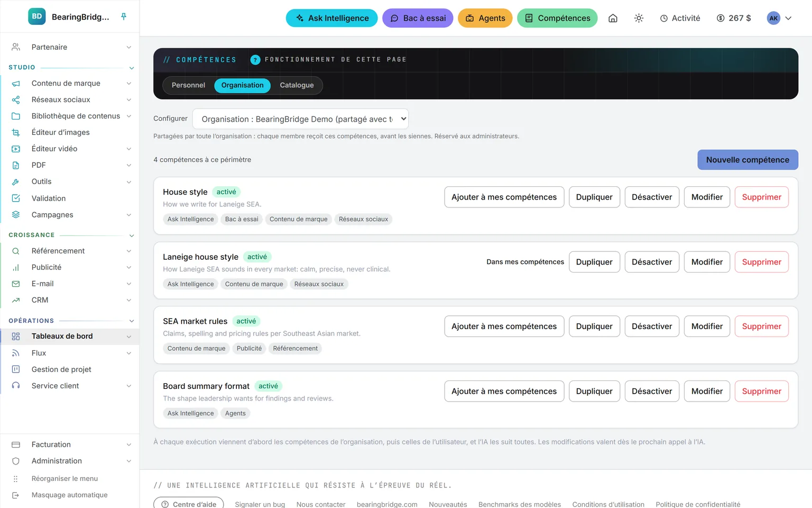812x508 pixels.
Task: Open the AK account menu
Action: point(779,18)
